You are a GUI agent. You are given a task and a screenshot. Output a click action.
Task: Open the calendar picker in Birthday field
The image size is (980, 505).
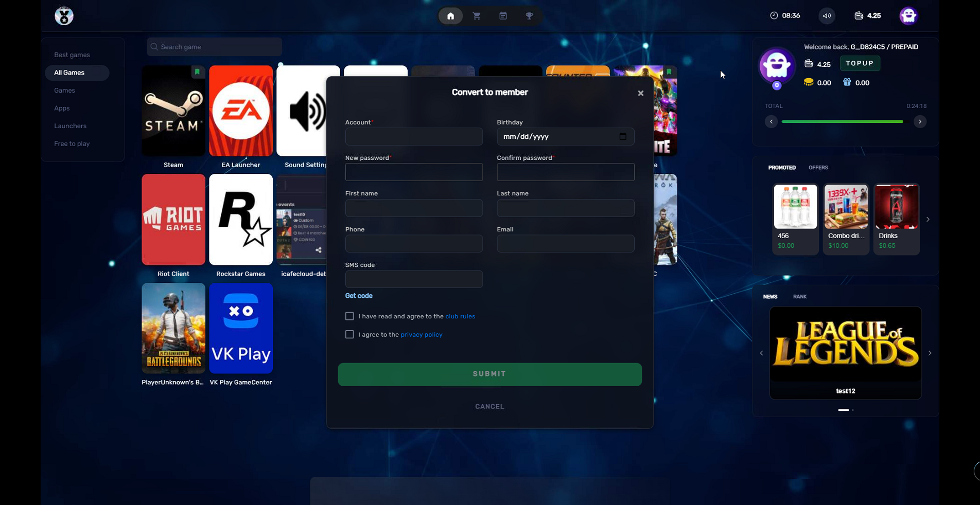623,137
